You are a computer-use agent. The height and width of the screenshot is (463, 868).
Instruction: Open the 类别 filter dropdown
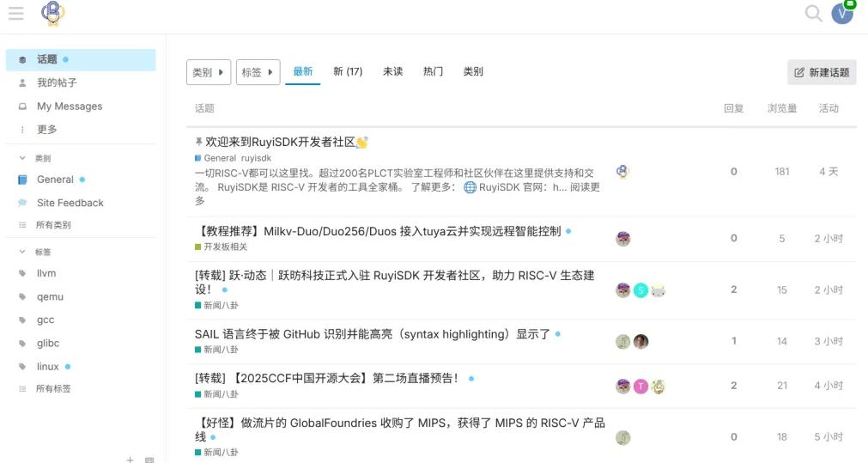pyautogui.click(x=209, y=72)
